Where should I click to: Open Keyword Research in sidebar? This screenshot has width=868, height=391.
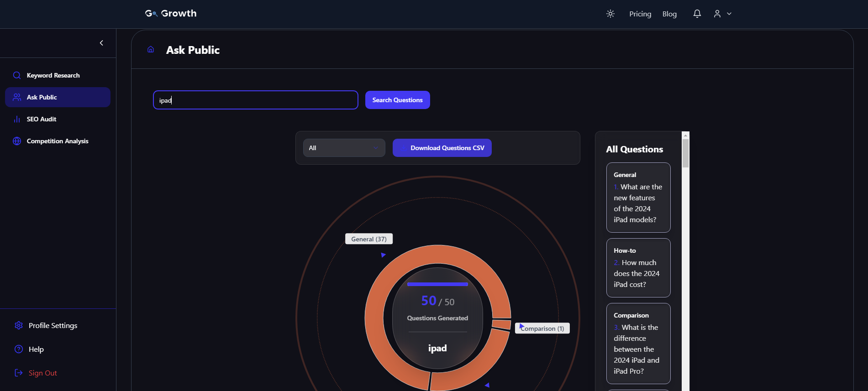click(58, 75)
